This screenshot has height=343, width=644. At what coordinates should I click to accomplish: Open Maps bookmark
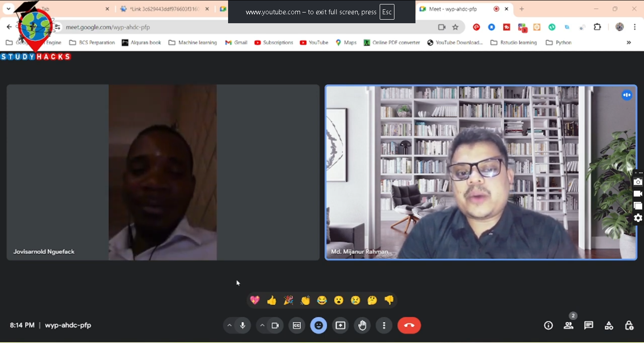coord(346,42)
